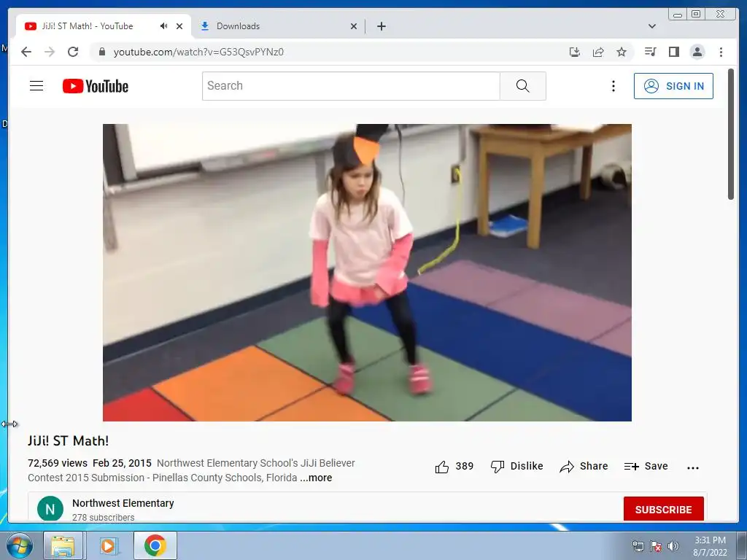Click the browser forward arrow
The width and height of the screenshot is (747, 560).
50,52
